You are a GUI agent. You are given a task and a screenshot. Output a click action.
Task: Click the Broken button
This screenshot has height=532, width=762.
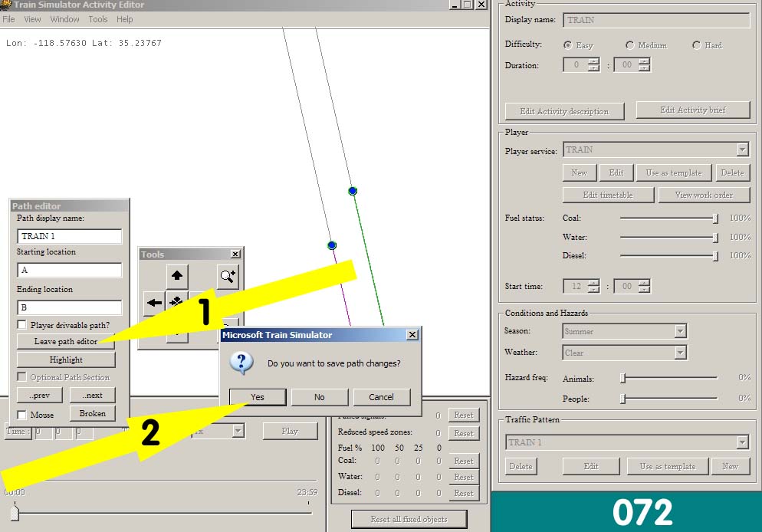(92, 413)
